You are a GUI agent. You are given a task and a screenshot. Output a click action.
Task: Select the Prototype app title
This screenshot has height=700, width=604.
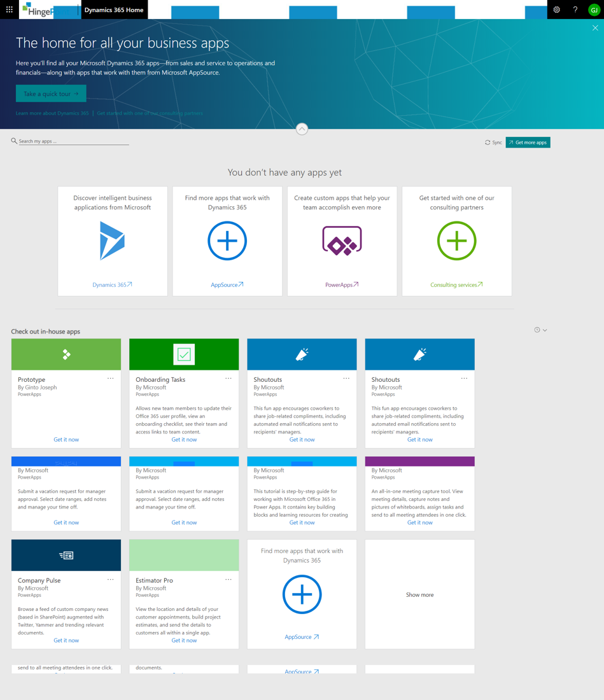(31, 379)
